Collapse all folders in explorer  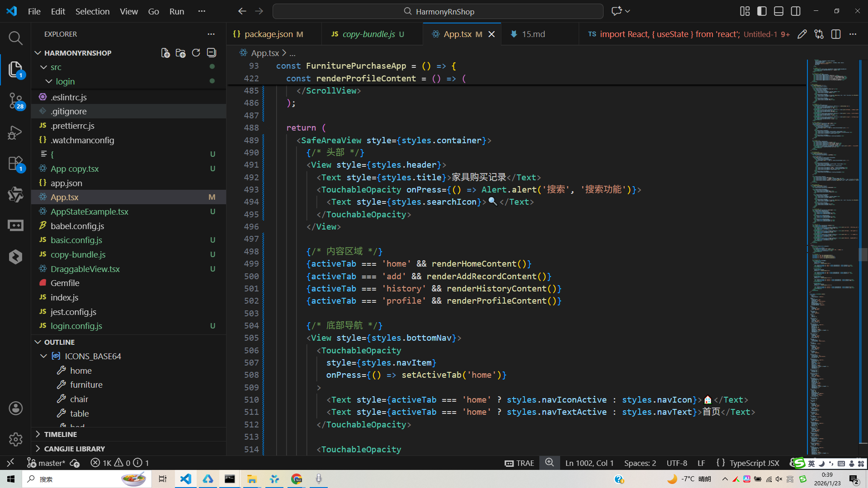coord(211,53)
